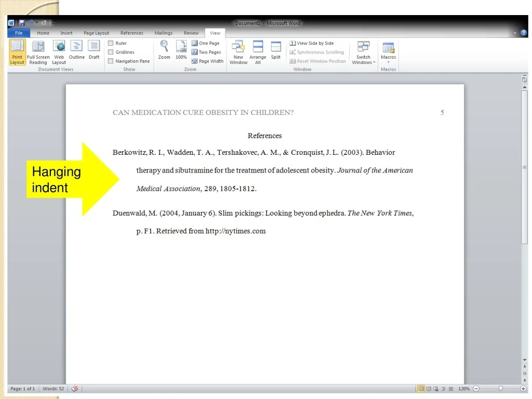Click the Previous Page browse button
Image resolution: width=532 pixels, height=399 pixels.
click(525, 367)
